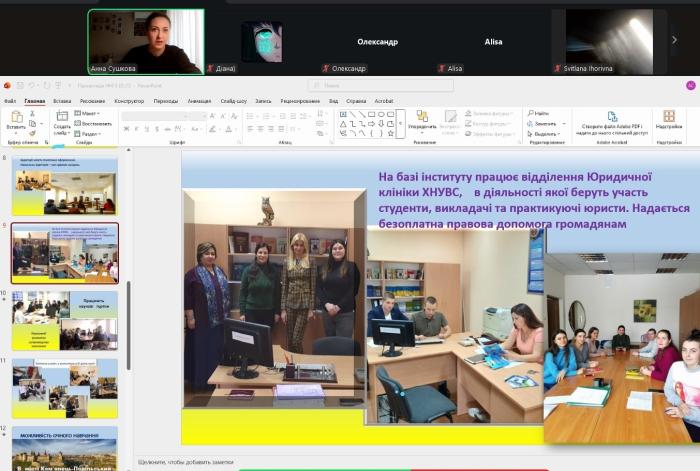Select slide 12 thumbnail in panel
The height and width of the screenshot is (471, 700).
click(x=65, y=448)
